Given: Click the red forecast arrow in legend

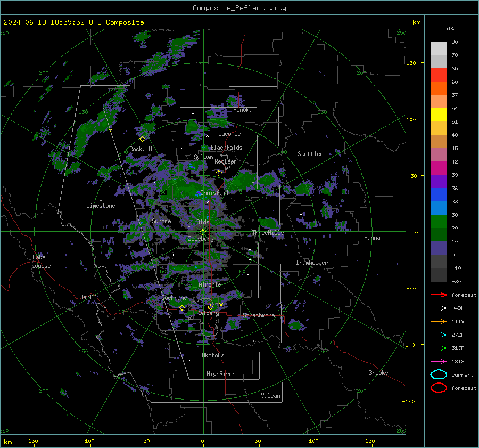Looking at the screenshot, I should pos(439,295).
